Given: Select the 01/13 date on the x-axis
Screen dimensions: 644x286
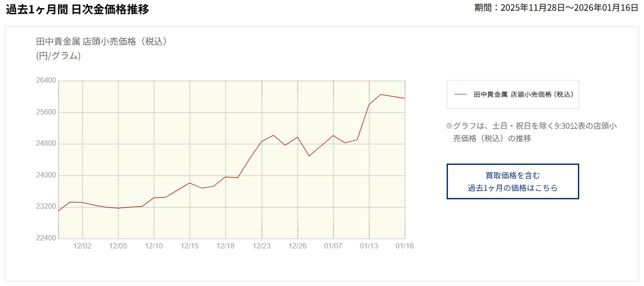Looking at the screenshot, I should pyautogui.click(x=369, y=246).
